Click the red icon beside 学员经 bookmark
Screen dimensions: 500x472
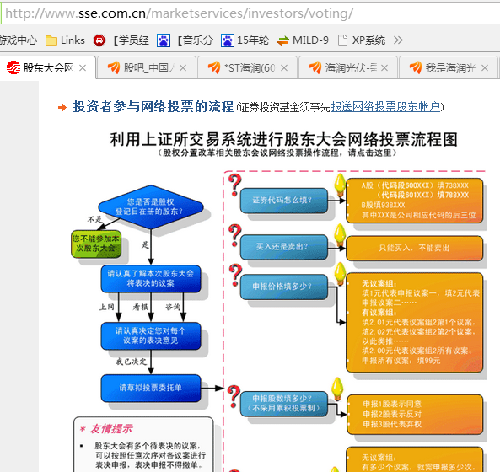[x=99, y=41]
